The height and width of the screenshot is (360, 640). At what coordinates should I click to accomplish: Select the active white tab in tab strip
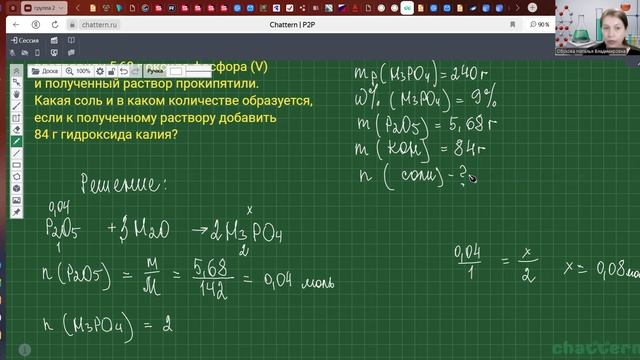pyautogui.click(x=407, y=8)
